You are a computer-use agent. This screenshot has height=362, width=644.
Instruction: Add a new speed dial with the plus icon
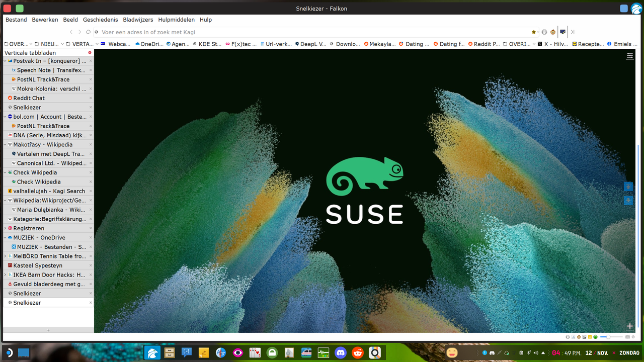629,326
